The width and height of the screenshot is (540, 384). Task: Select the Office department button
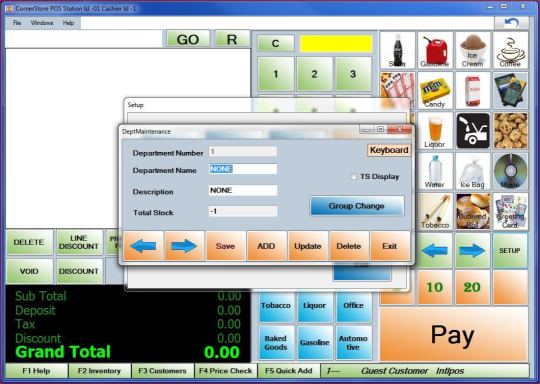point(353,306)
